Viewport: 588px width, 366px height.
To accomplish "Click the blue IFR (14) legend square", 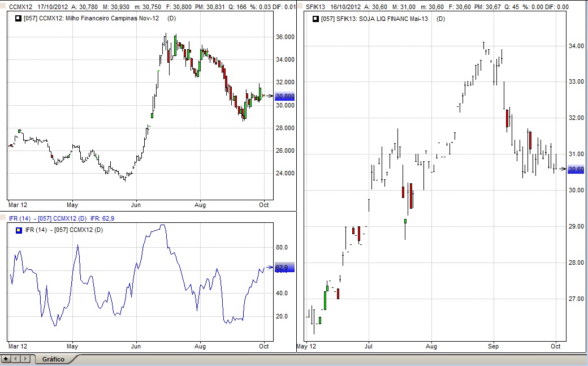I will click(x=19, y=230).
